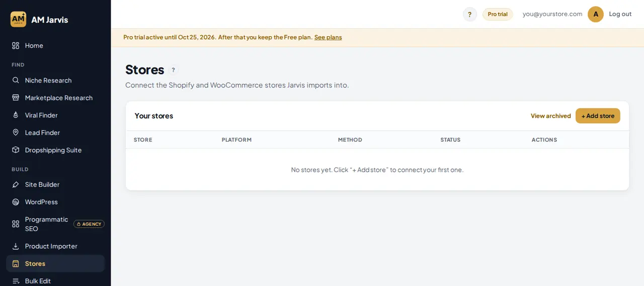Open the Site Builder section
Image resolution: width=644 pixels, height=286 pixels.
click(x=55, y=184)
